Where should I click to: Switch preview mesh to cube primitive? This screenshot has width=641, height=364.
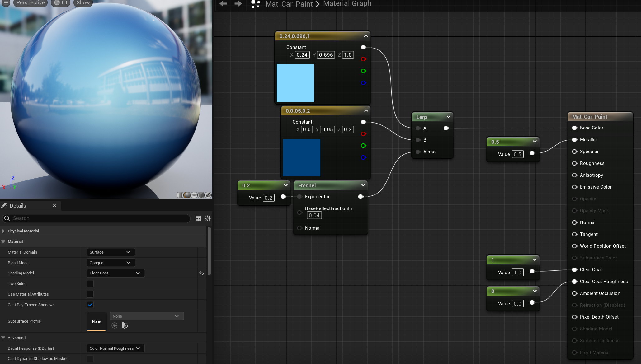point(201,195)
